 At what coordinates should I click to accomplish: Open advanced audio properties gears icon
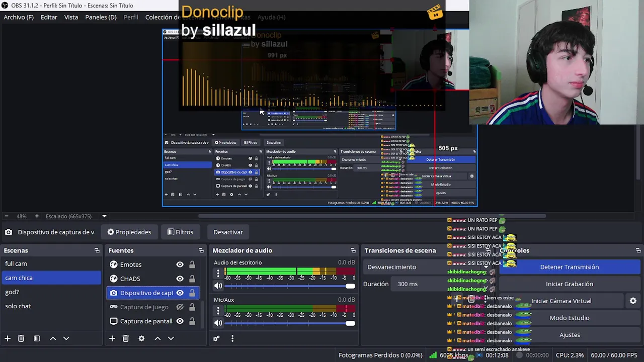pyautogui.click(x=216, y=339)
